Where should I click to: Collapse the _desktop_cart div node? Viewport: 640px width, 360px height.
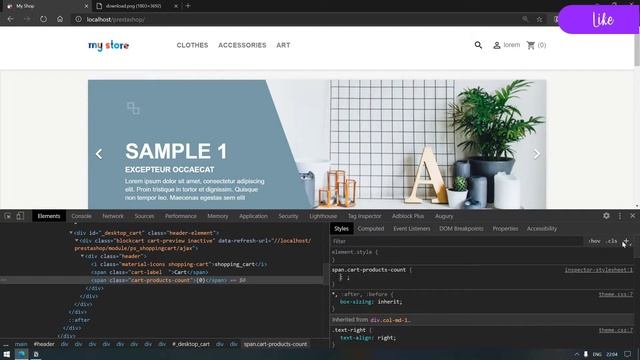point(71,233)
